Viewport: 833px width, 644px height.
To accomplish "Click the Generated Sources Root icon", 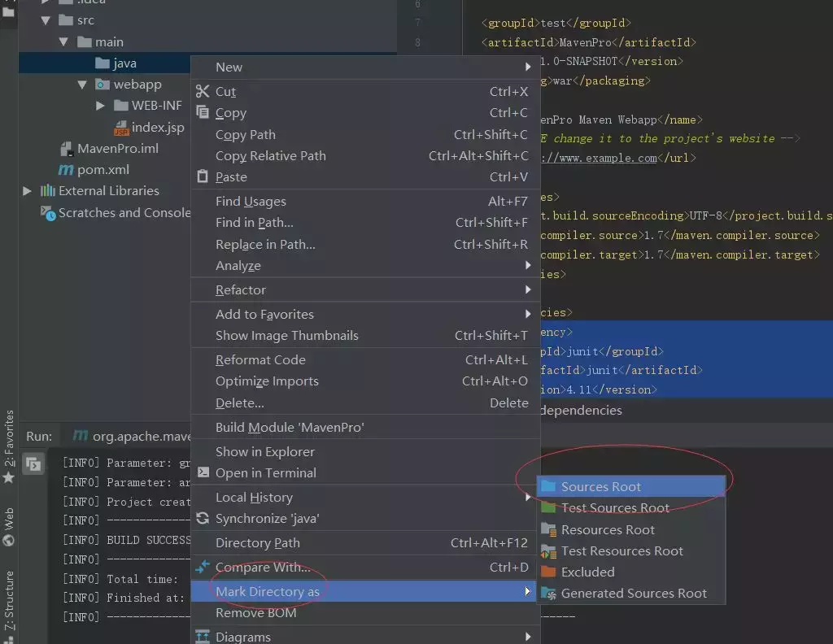I will tap(548, 593).
